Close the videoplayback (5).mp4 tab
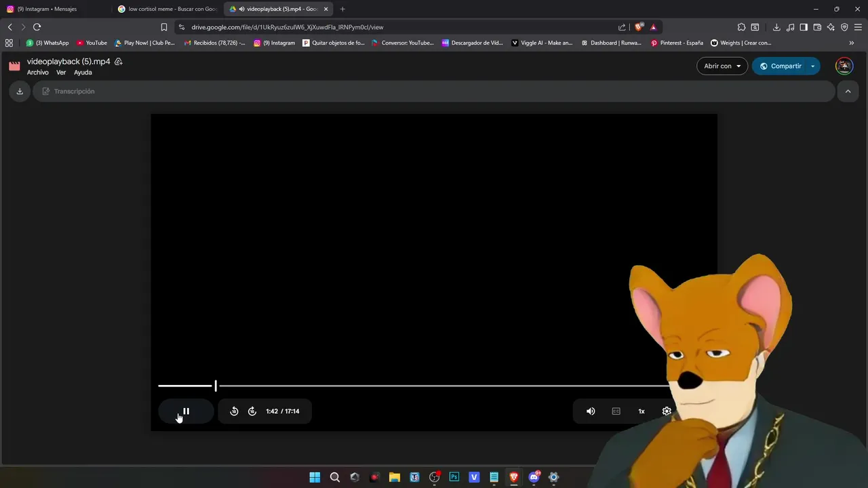The height and width of the screenshot is (488, 868). coord(326,9)
